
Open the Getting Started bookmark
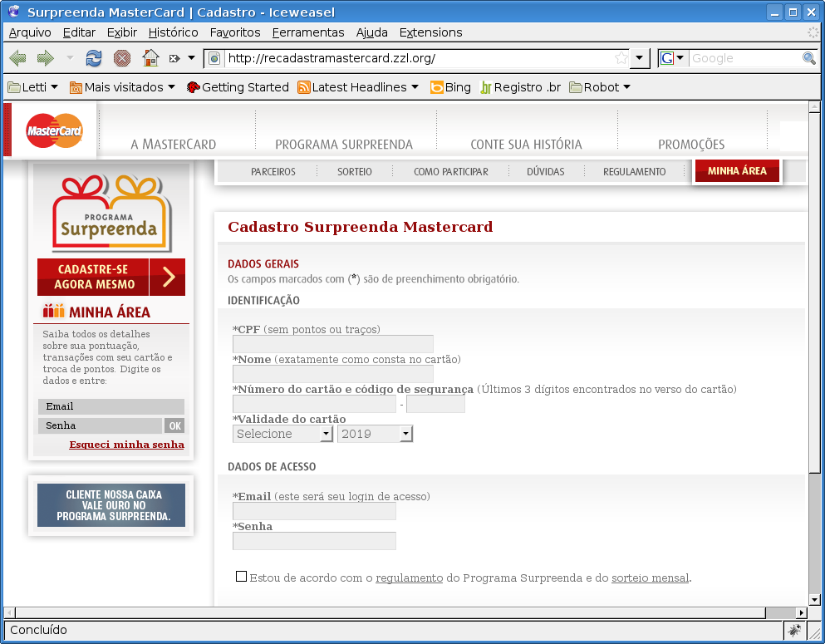238,87
